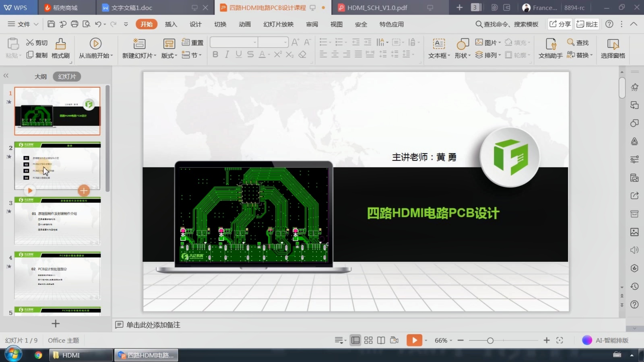Screen dimensions: 644x362
Task: Fit slide to window icon
Action: tap(559, 340)
